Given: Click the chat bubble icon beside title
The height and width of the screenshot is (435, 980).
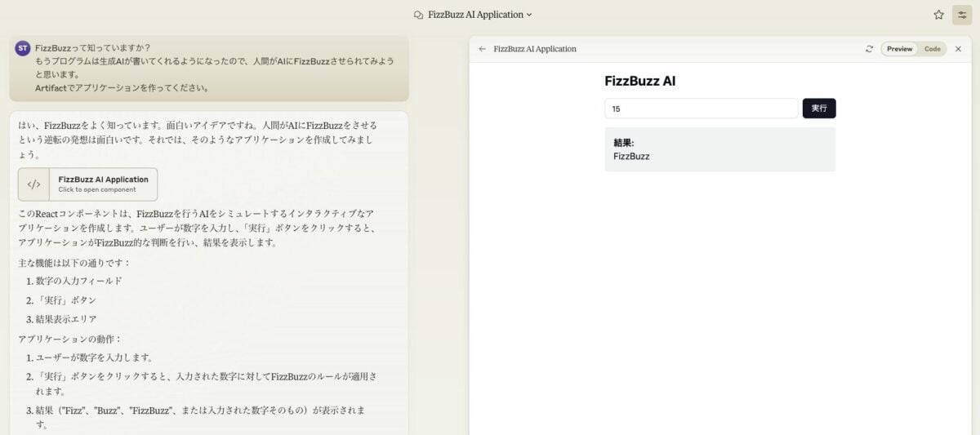Looking at the screenshot, I should point(419,15).
